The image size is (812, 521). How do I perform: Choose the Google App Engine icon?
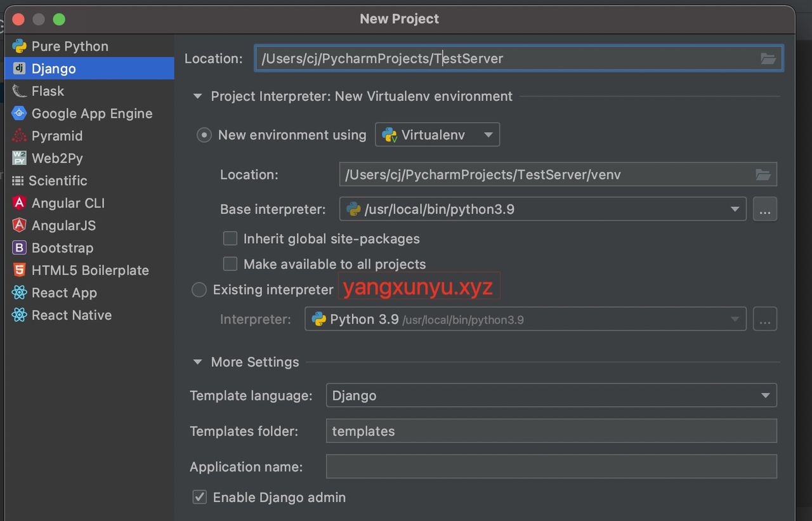click(x=20, y=114)
